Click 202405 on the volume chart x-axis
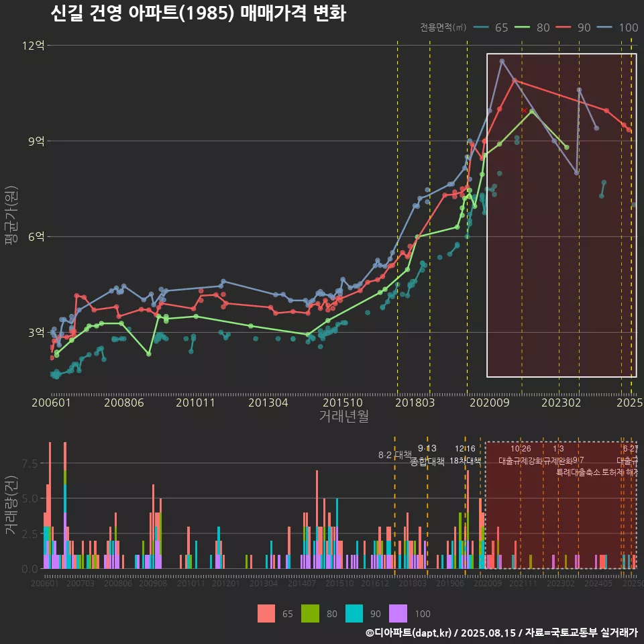Screen dimensions: 644x644 (x=598, y=583)
